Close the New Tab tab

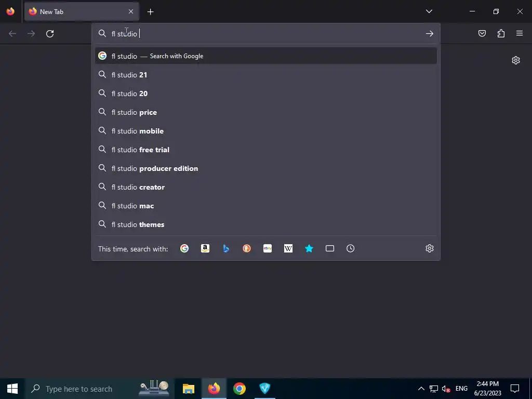[x=131, y=11]
